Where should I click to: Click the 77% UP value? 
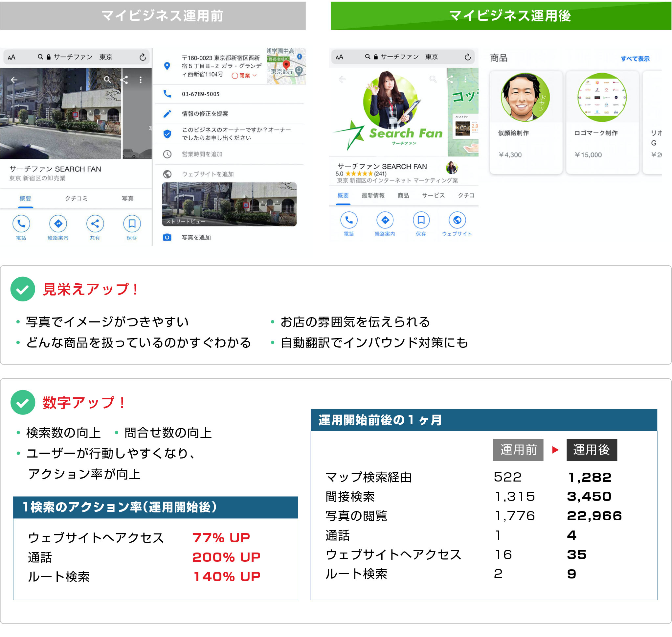(x=221, y=537)
